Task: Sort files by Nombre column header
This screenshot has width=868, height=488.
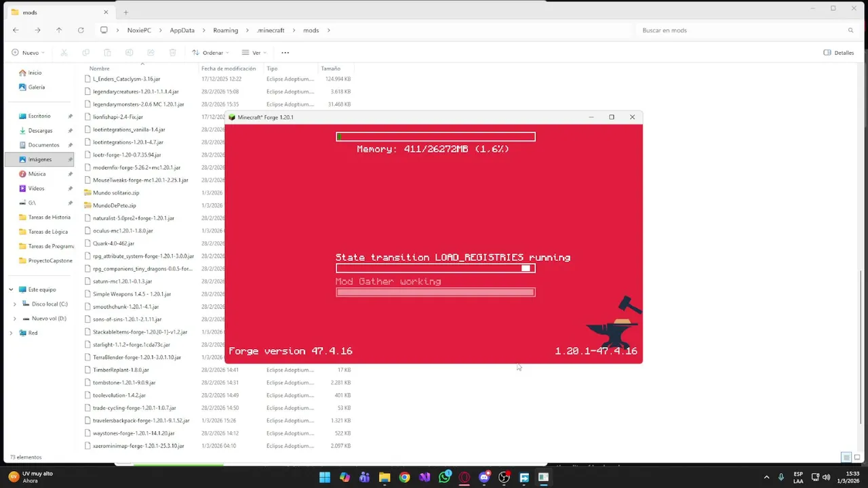Action: 99,68
